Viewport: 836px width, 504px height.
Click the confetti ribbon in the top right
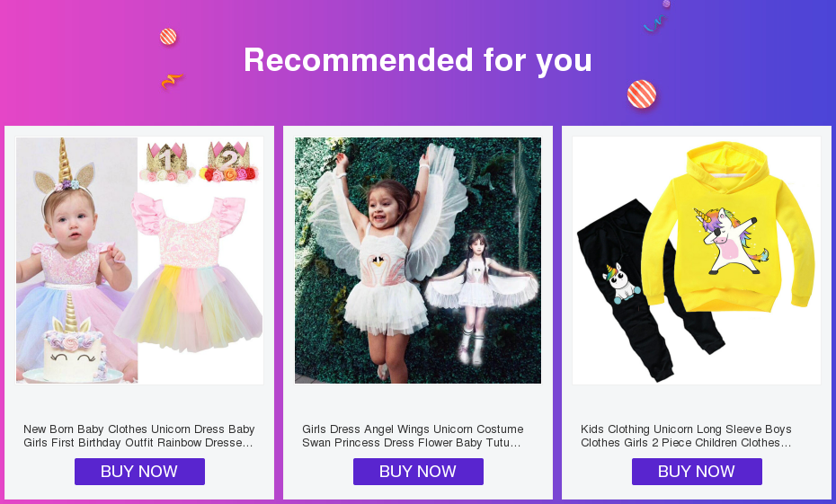click(x=655, y=22)
